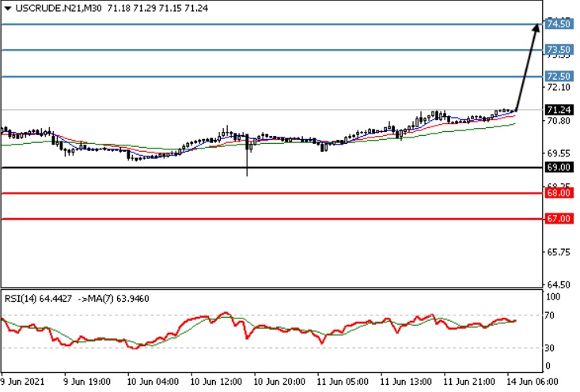This screenshot has width=580, height=392.
Task: Click the 11 Jun 21:00 time label
Action: (469, 382)
